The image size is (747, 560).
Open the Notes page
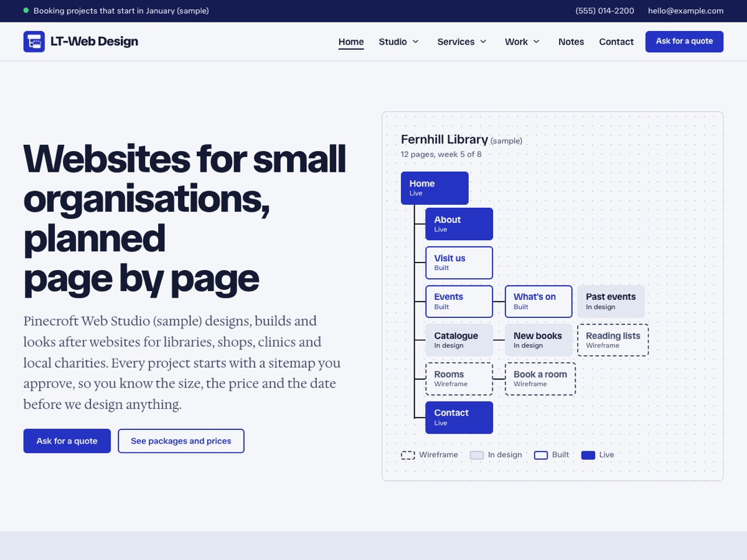[571, 42]
